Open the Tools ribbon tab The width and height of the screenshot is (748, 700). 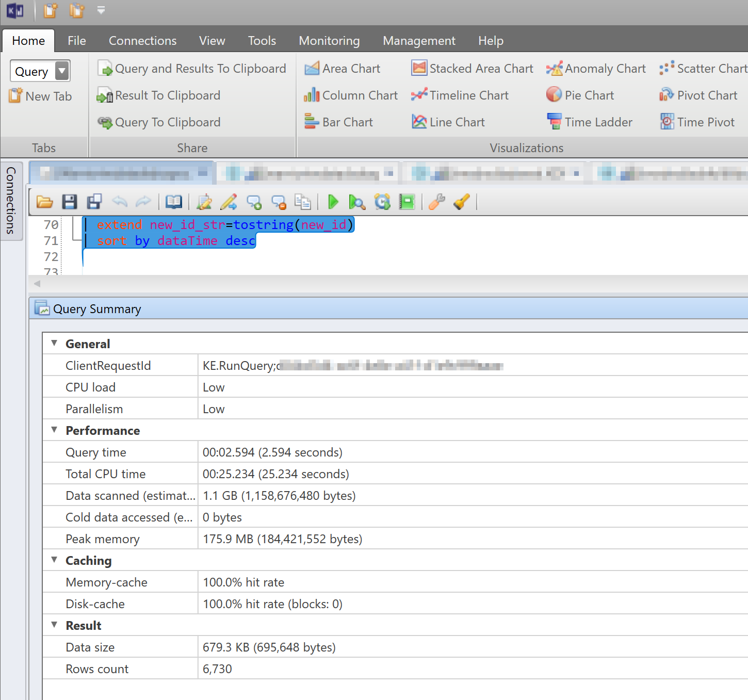(x=262, y=41)
